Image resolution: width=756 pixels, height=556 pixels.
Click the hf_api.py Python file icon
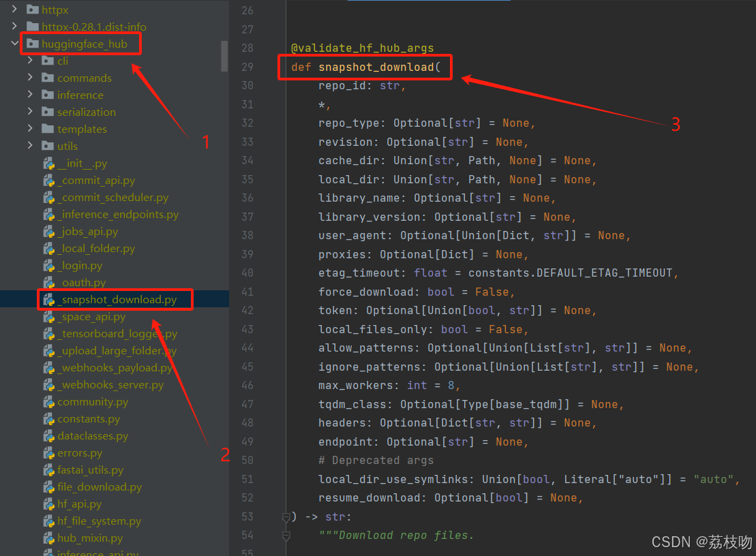click(48, 504)
